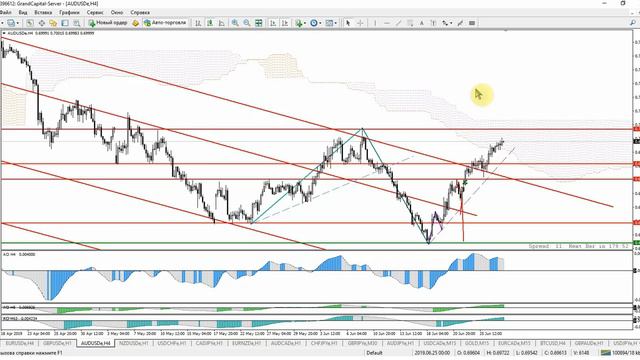640x360 pixels.
Task: Select the text tool A
Action: point(422,23)
